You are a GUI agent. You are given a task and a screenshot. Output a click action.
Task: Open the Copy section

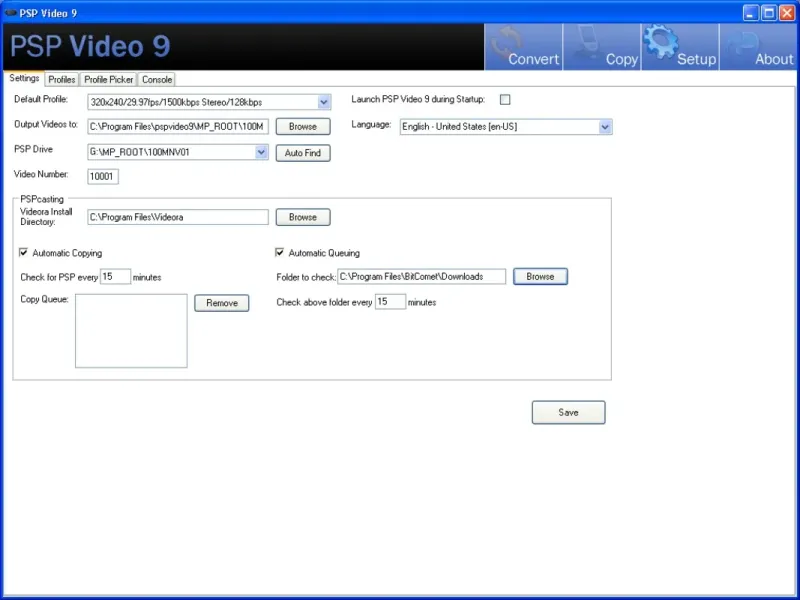pos(602,47)
